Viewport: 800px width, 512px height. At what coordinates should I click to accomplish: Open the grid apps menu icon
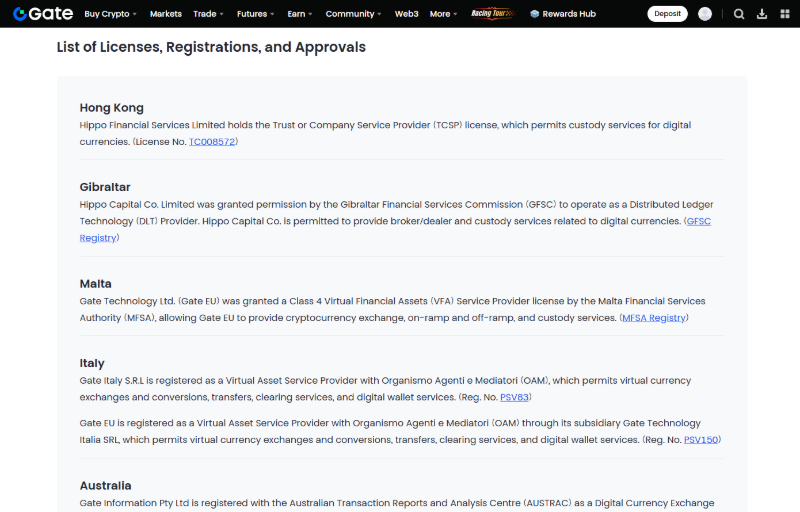pos(785,14)
